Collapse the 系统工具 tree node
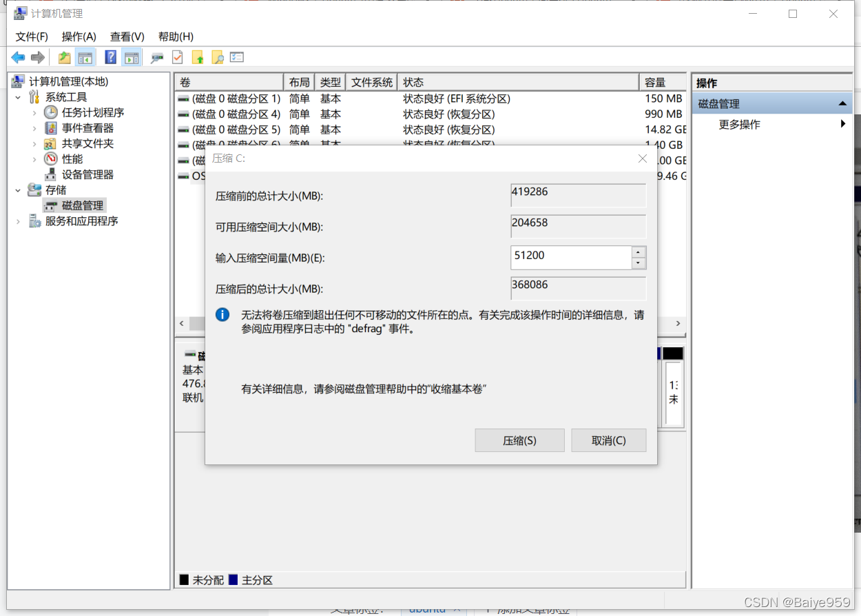861x616 pixels. click(x=19, y=97)
